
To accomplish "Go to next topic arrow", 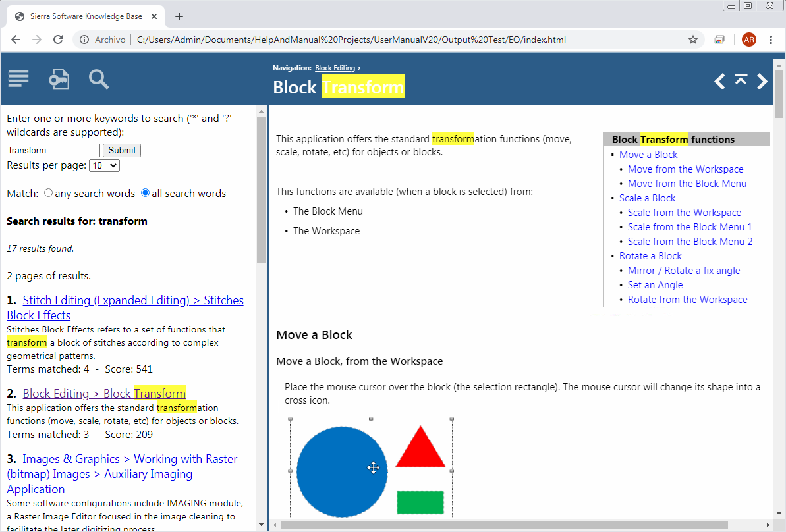I will tap(762, 81).
